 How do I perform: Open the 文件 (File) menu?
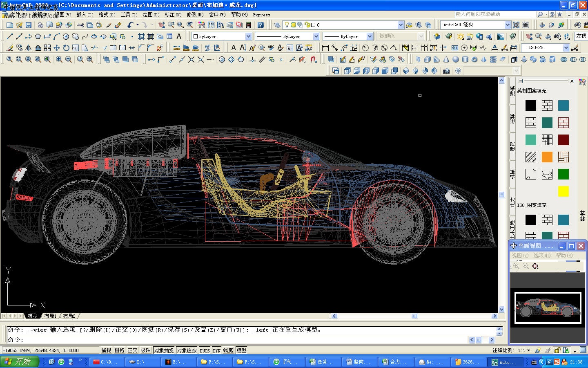[x=18, y=15]
